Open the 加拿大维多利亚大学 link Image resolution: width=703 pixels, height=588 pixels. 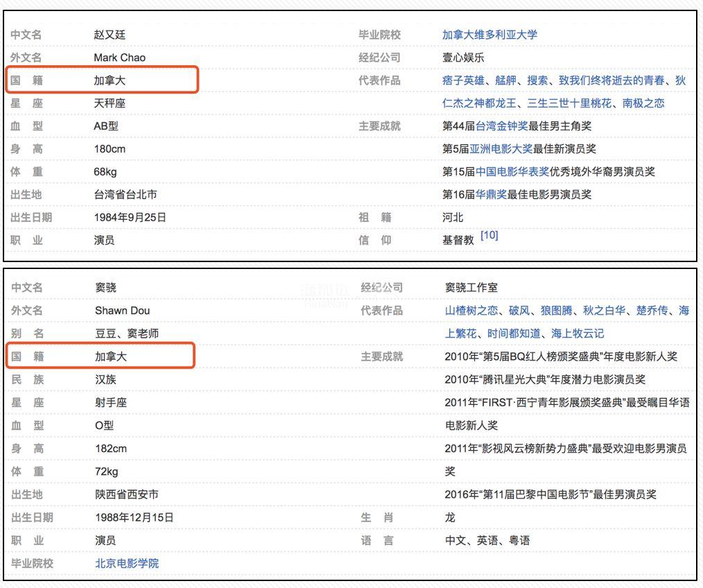click(489, 35)
